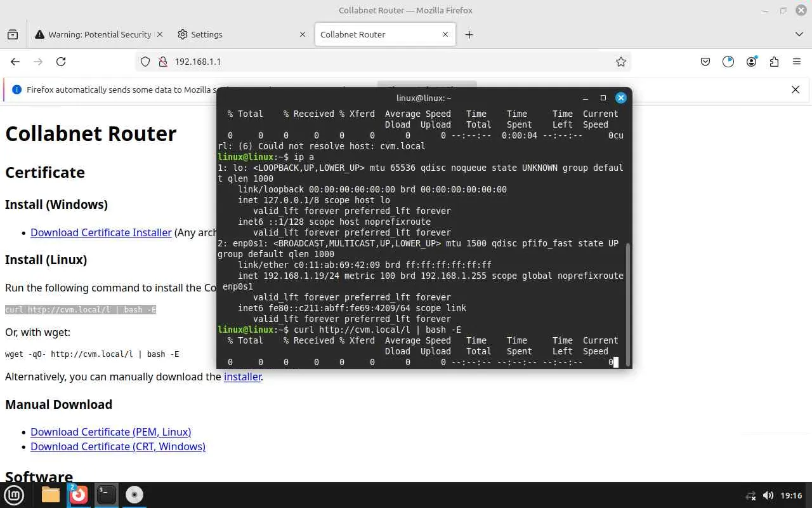
Task: Click the highlighted curl command text
Action: pyautogui.click(x=81, y=309)
